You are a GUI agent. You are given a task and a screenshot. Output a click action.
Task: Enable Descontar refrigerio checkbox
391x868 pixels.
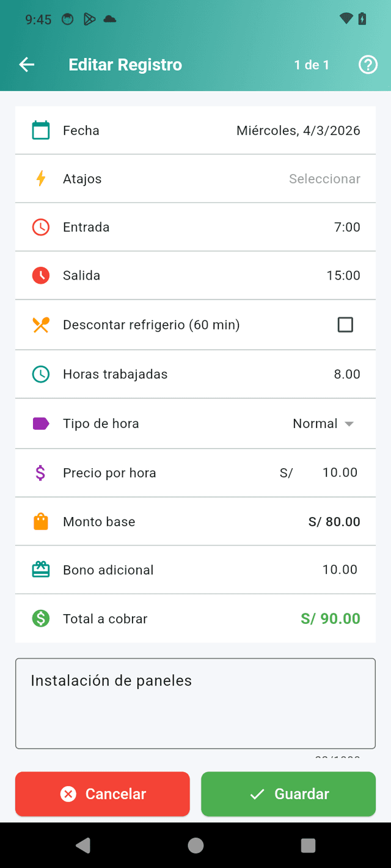pyautogui.click(x=345, y=324)
